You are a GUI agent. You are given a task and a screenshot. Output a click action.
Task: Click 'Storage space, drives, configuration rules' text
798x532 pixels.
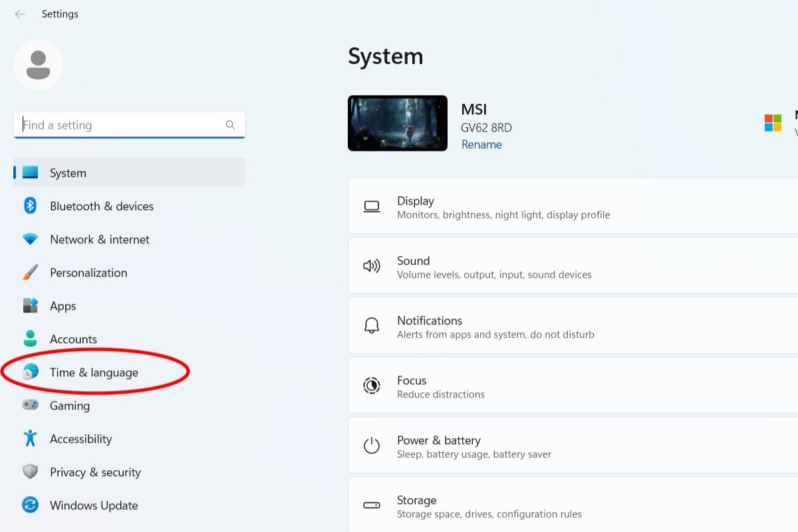(x=489, y=514)
